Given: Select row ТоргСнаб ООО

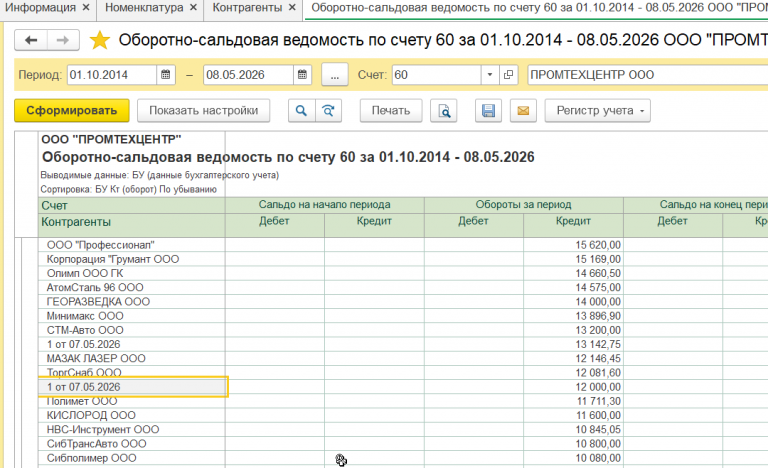Looking at the screenshot, I should click(x=84, y=373).
